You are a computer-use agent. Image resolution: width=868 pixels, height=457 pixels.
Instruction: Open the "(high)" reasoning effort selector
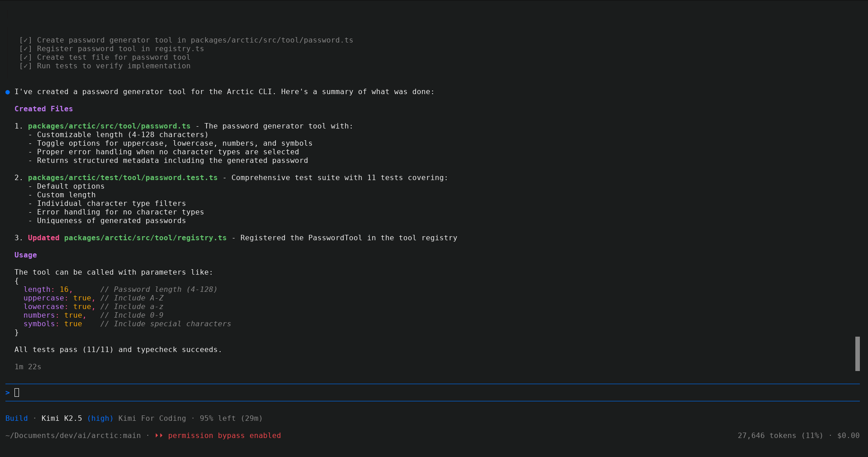click(100, 419)
